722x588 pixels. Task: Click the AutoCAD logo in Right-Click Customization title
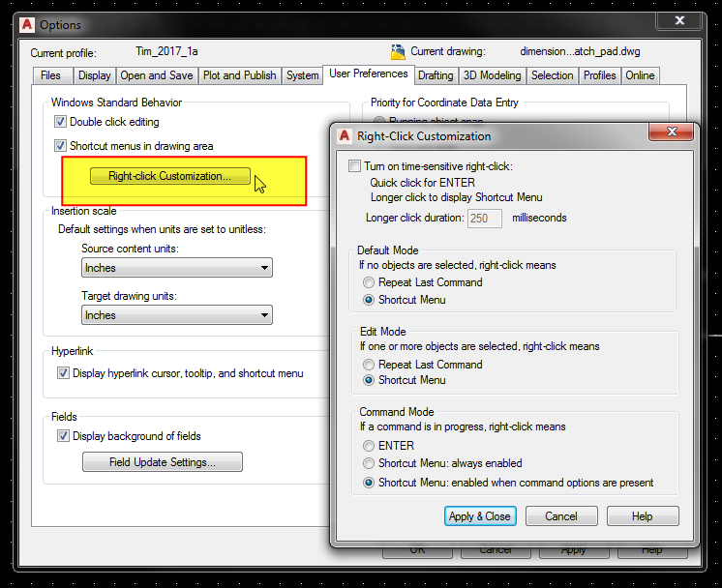point(344,135)
